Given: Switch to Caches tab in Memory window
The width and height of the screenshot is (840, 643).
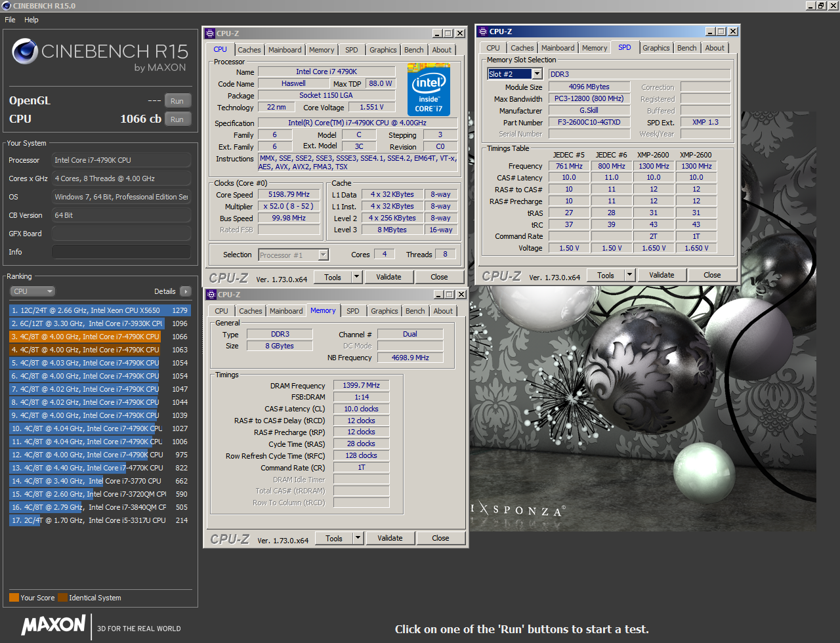Looking at the screenshot, I should [251, 311].
